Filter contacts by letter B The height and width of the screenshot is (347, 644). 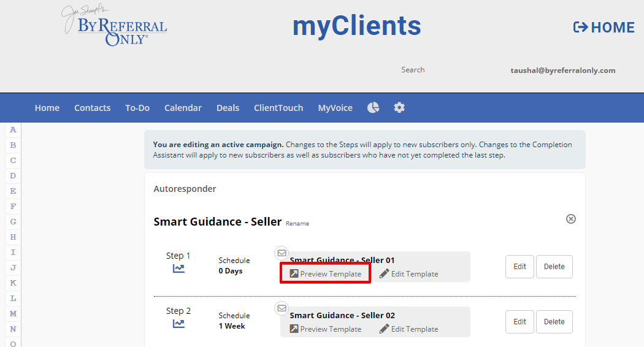(13, 145)
